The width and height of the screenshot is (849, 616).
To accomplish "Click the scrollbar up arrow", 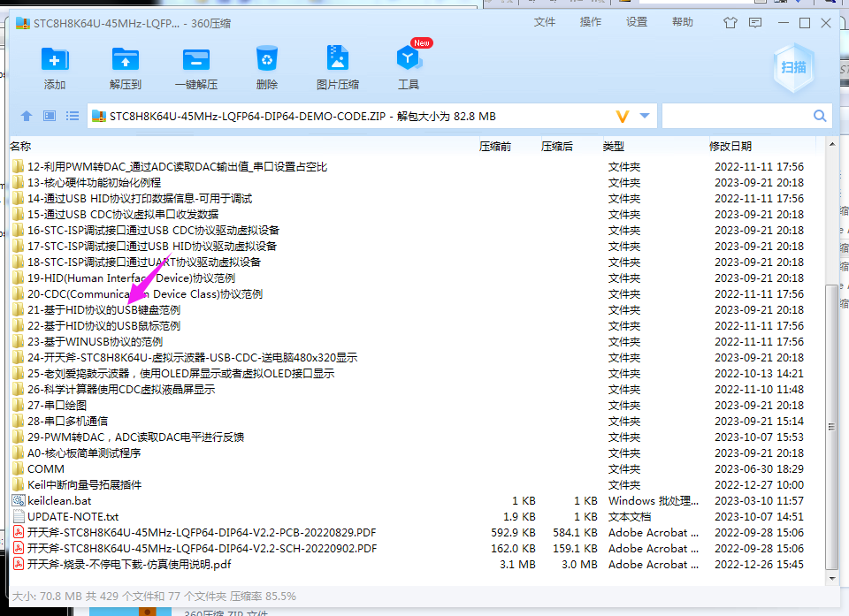I will point(832,144).
